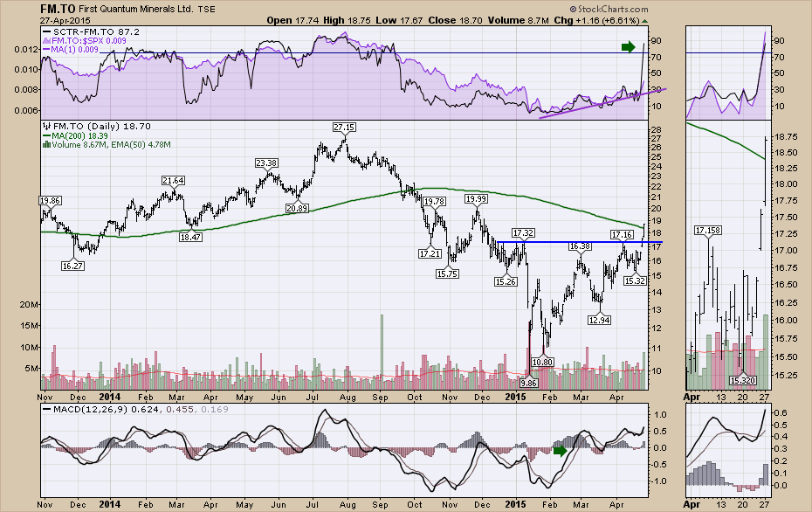Screen dimensions: 812x512
Task: Click the green up triangle beside Chg
Action: pyautogui.click(x=644, y=21)
